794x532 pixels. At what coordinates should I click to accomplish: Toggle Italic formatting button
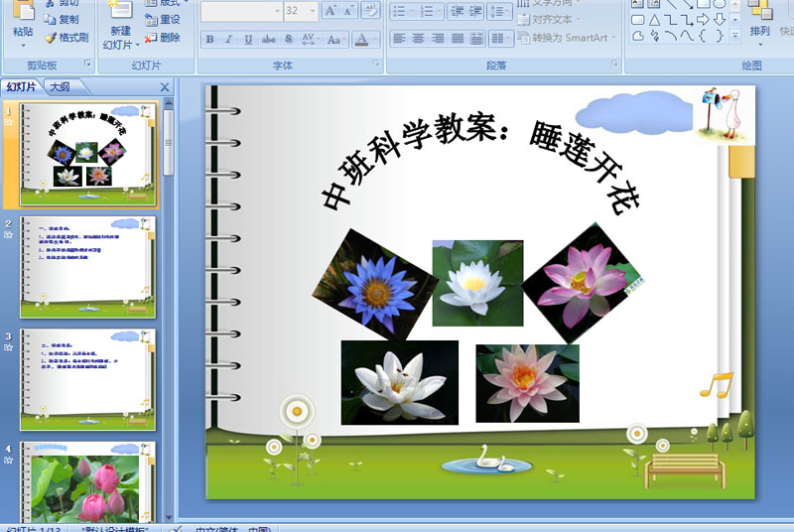(x=229, y=40)
